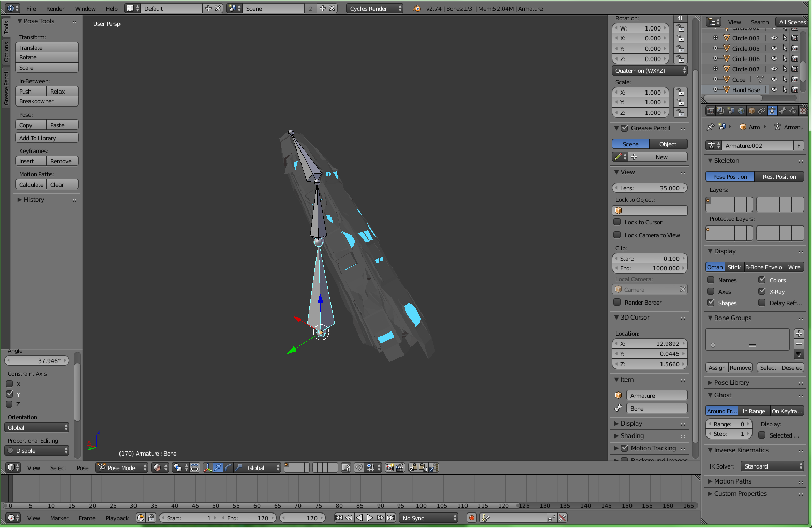Check the Names display checkbox
The image size is (812, 528).
coord(711,280)
